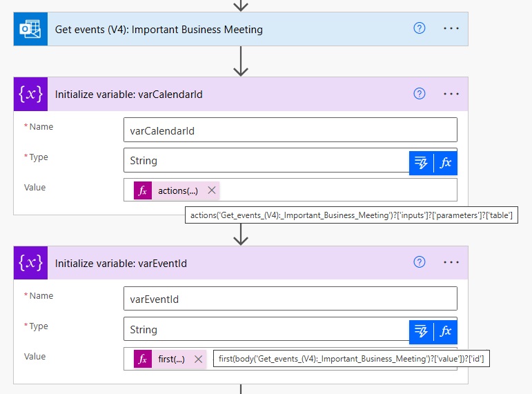Open help for varEventId variable action
This screenshot has width=532, height=394.
pyautogui.click(x=420, y=262)
